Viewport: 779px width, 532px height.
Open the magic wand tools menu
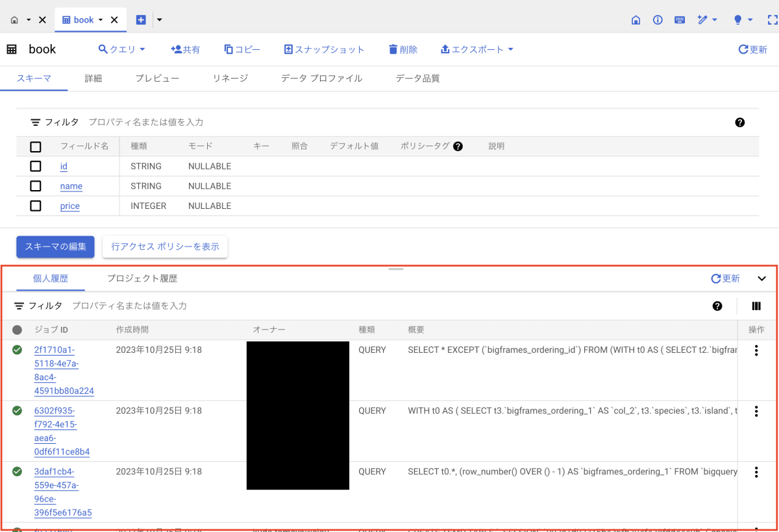tap(707, 20)
